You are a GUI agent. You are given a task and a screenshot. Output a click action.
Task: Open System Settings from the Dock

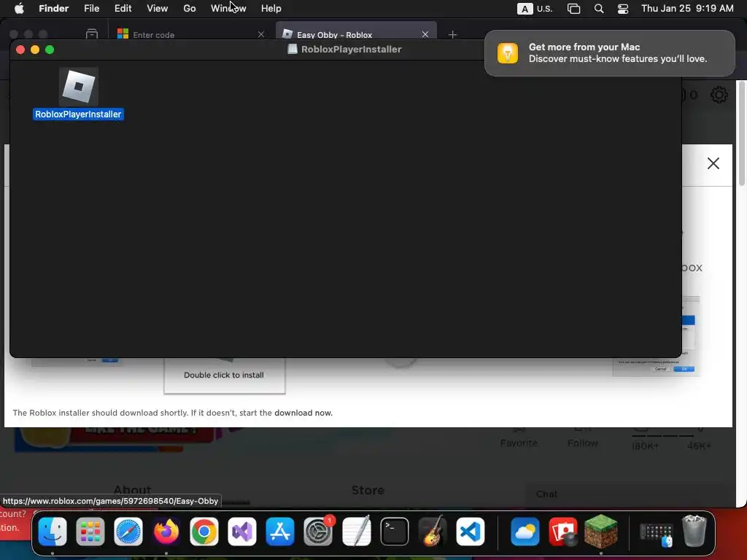tap(318, 532)
